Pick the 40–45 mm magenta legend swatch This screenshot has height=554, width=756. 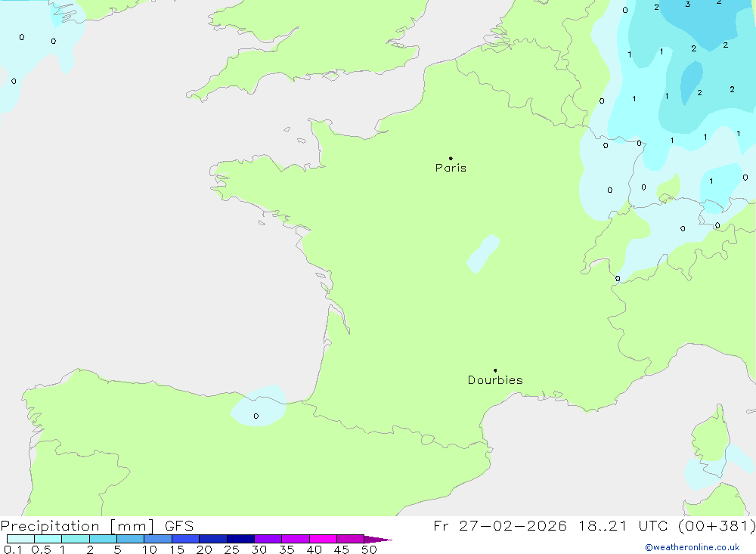323,539
